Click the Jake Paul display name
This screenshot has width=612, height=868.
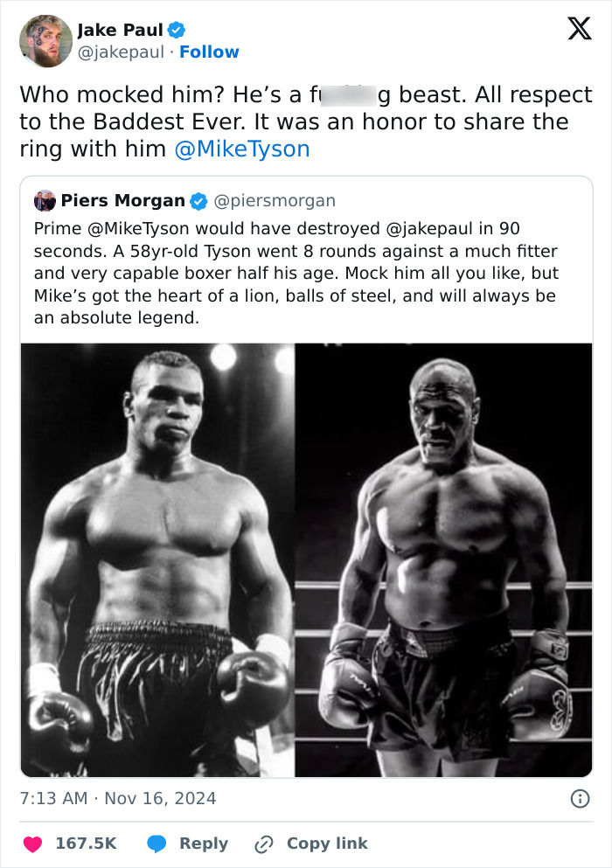(119, 29)
